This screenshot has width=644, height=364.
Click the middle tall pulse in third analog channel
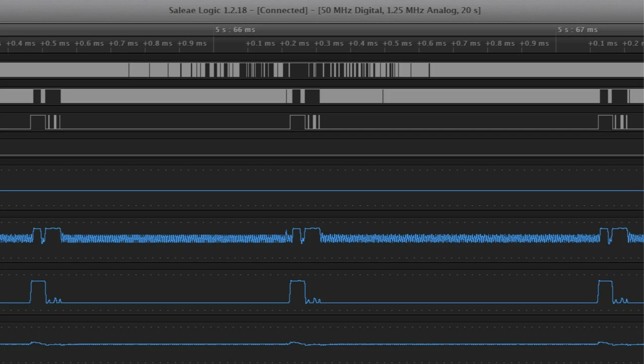[x=297, y=292]
